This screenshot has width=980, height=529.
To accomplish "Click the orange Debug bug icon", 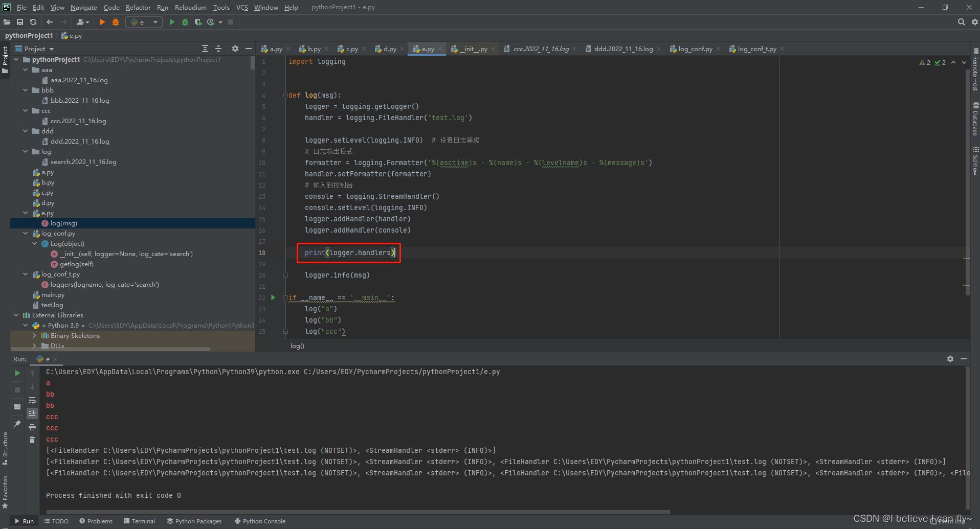I will [116, 22].
